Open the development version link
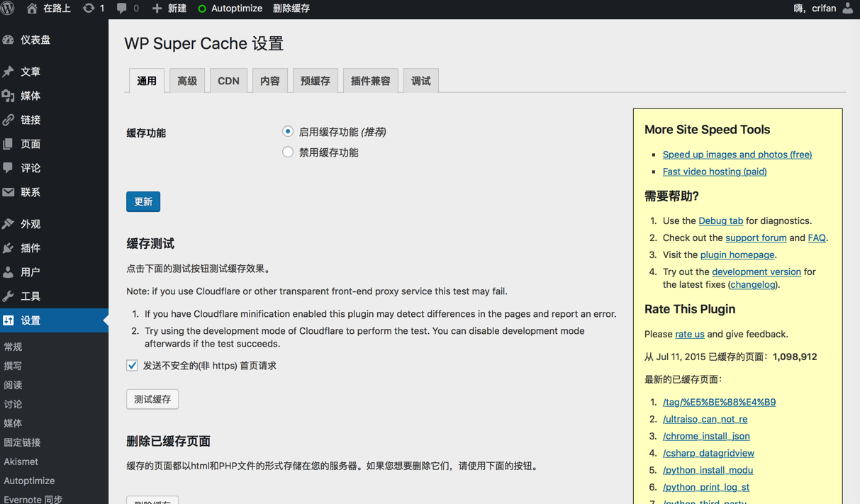Image resolution: width=860 pixels, height=504 pixels. [x=756, y=272]
